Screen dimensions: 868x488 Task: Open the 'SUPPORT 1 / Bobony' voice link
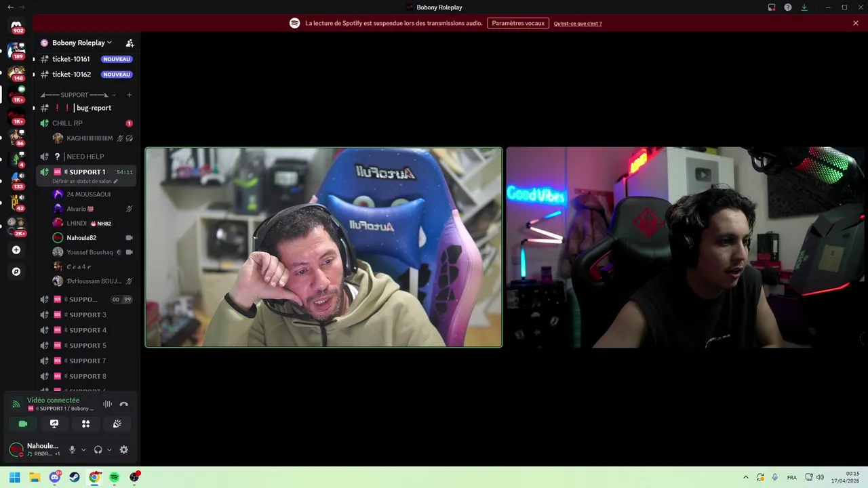pos(61,409)
